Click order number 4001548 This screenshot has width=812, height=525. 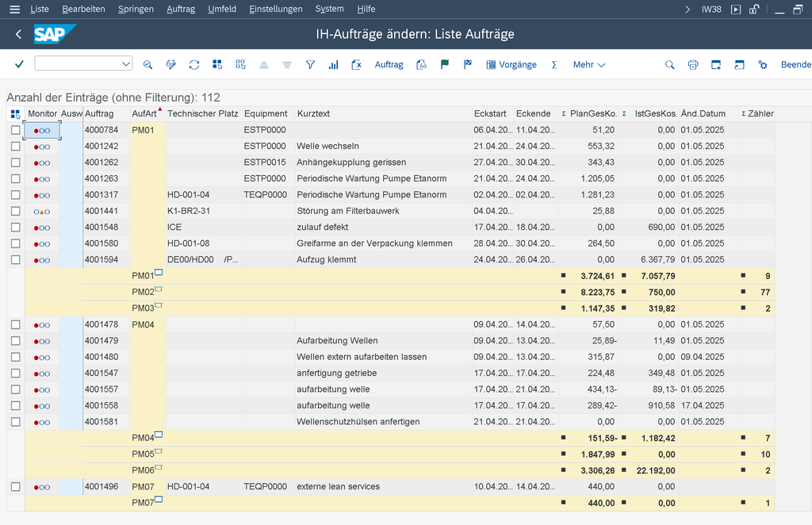coord(101,228)
